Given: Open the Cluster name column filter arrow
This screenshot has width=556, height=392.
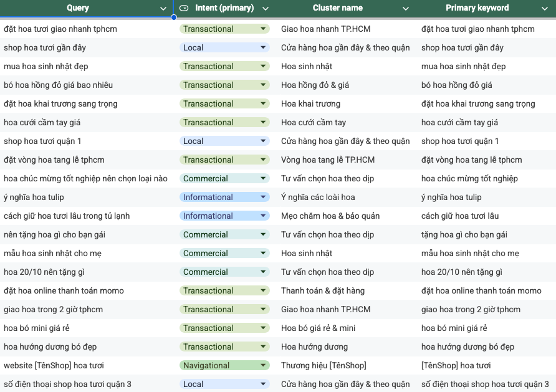Looking at the screenshot, I should tap(406, 9).
